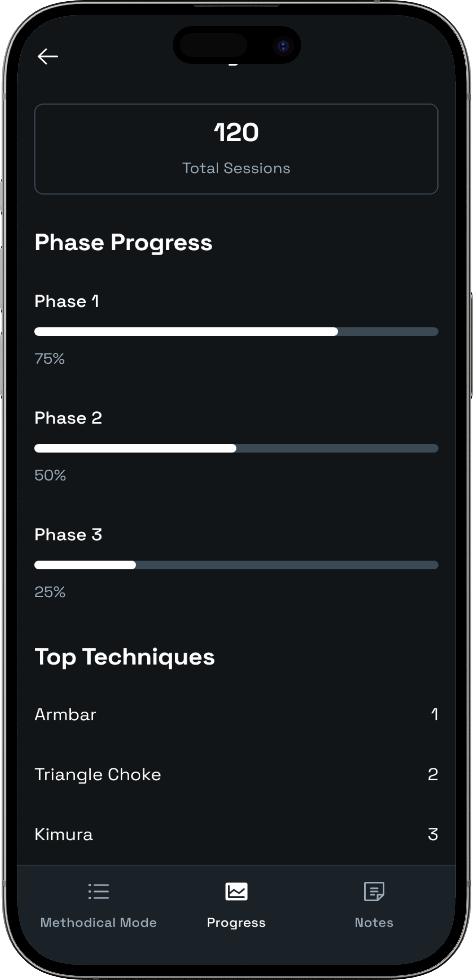
Task: Switch to Methodical Mode tab label
Action: pos(99,922)
